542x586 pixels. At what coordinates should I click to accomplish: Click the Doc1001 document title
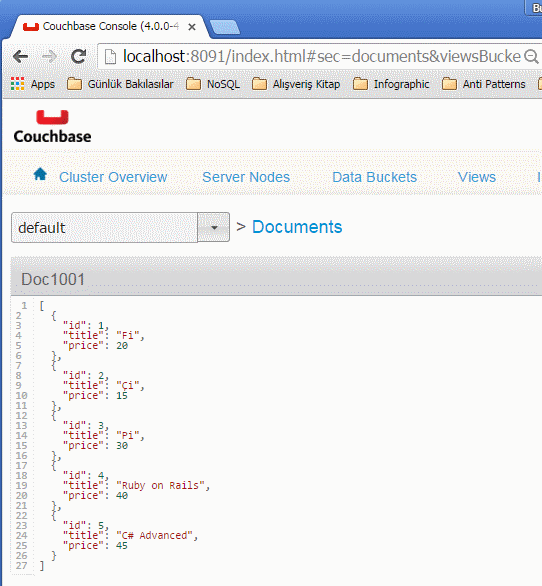pyautogui.click(x=53, y=280)
